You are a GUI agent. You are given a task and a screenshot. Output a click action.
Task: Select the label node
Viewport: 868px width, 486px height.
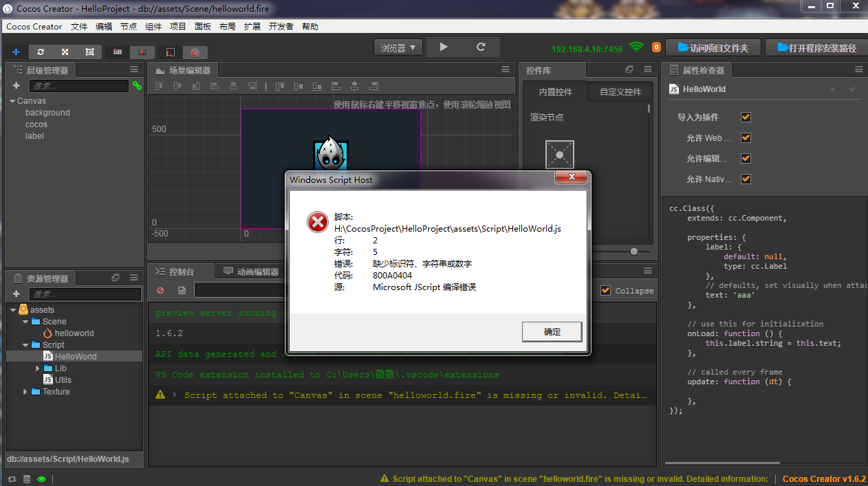pos(34,136)
